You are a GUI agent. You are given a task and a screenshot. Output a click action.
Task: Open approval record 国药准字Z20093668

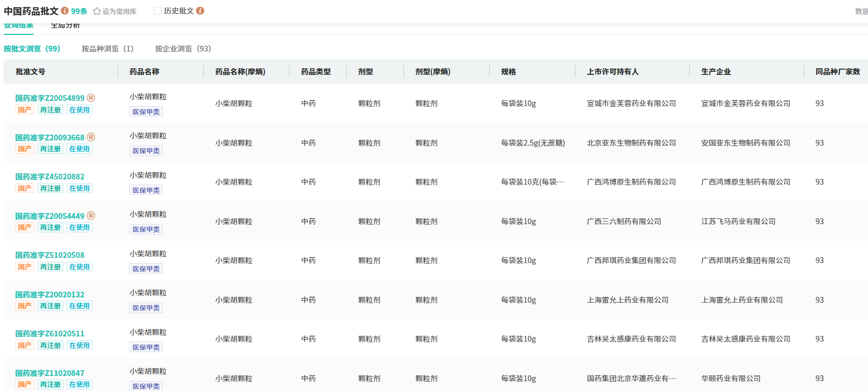click(50, 138)
